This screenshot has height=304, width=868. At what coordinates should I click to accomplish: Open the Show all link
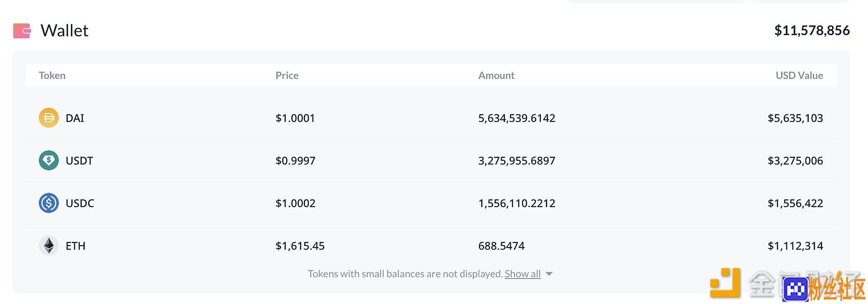522,274
